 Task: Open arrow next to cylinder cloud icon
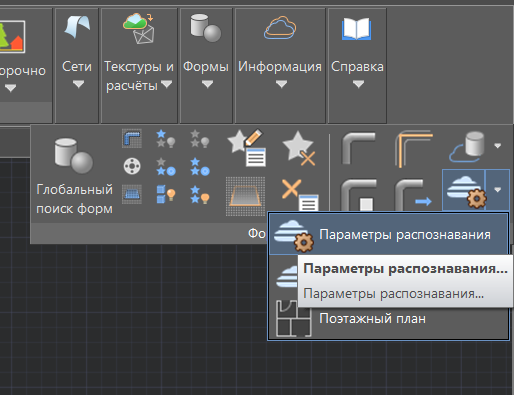click(x=497, y=146)
